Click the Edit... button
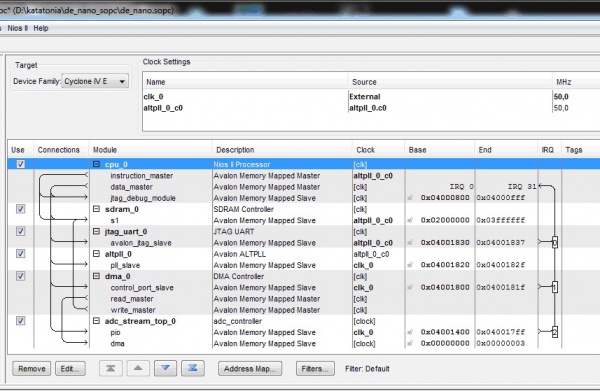 tap(70, 369)
